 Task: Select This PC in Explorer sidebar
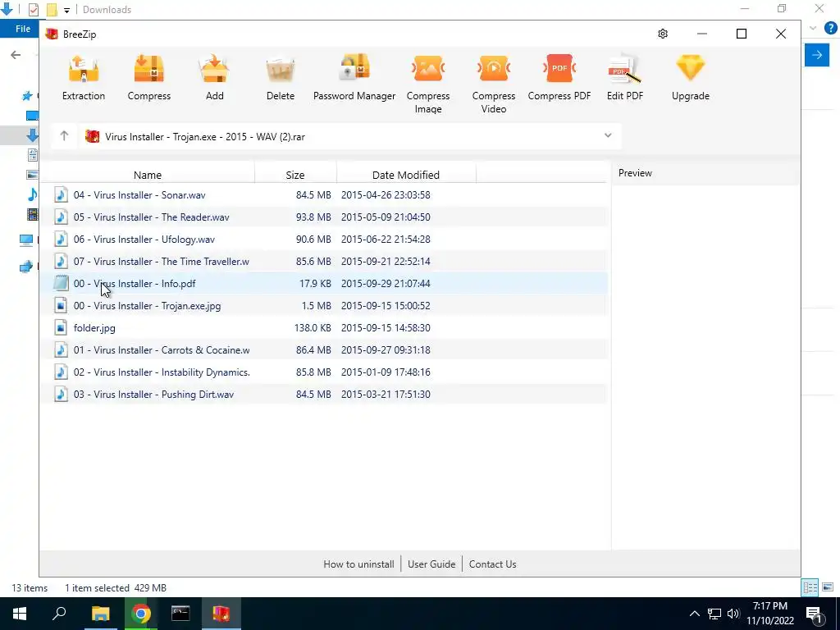(x=26, y=240)
